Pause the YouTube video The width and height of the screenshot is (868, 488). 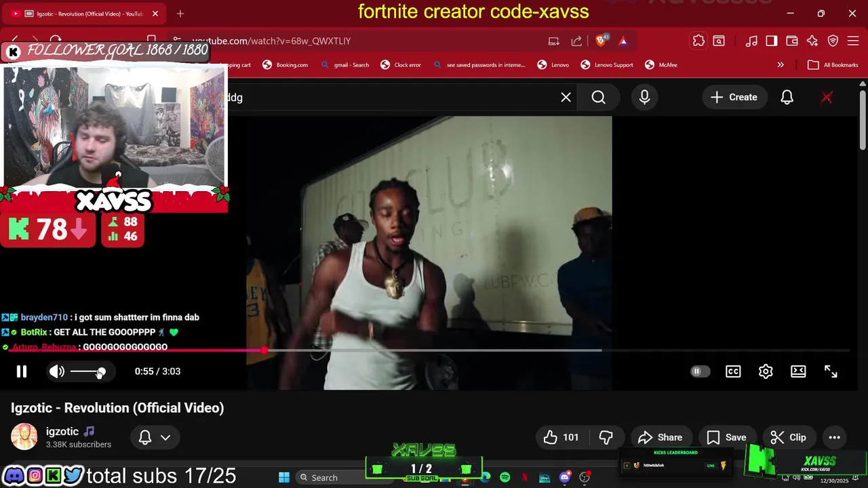pos(22,371)
